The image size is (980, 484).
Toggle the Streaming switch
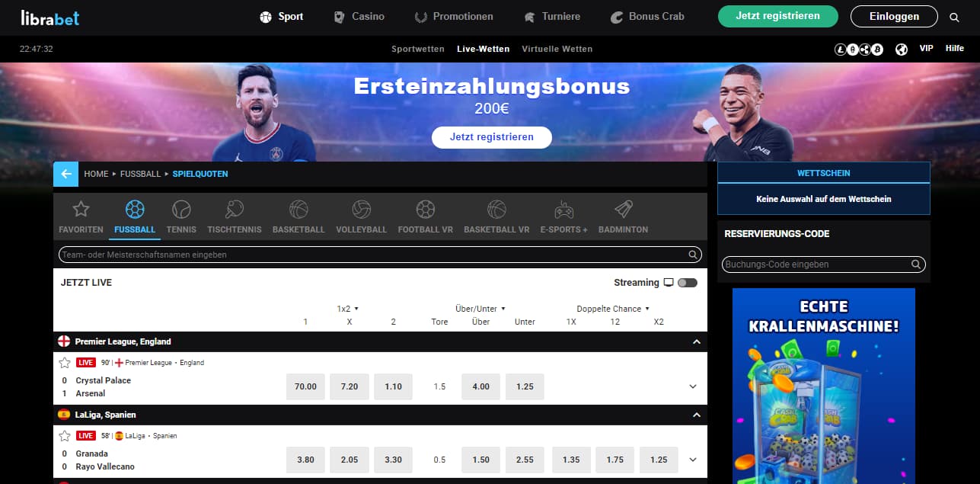tap(688, 283)
